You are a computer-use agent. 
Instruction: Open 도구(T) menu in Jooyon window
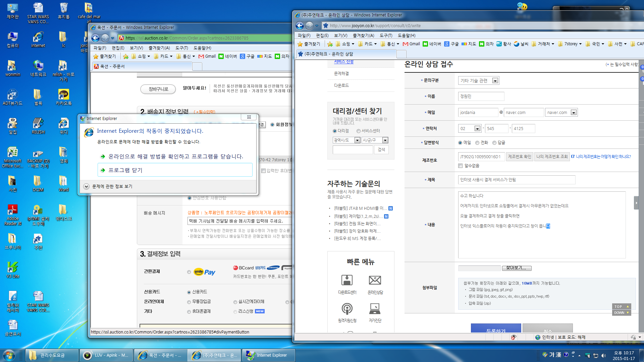click(386, 36)
